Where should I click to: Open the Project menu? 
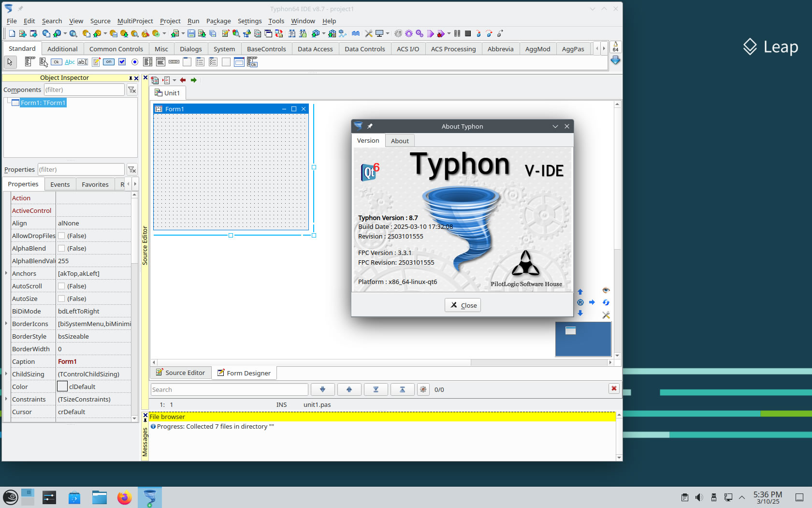pos(170,21)
